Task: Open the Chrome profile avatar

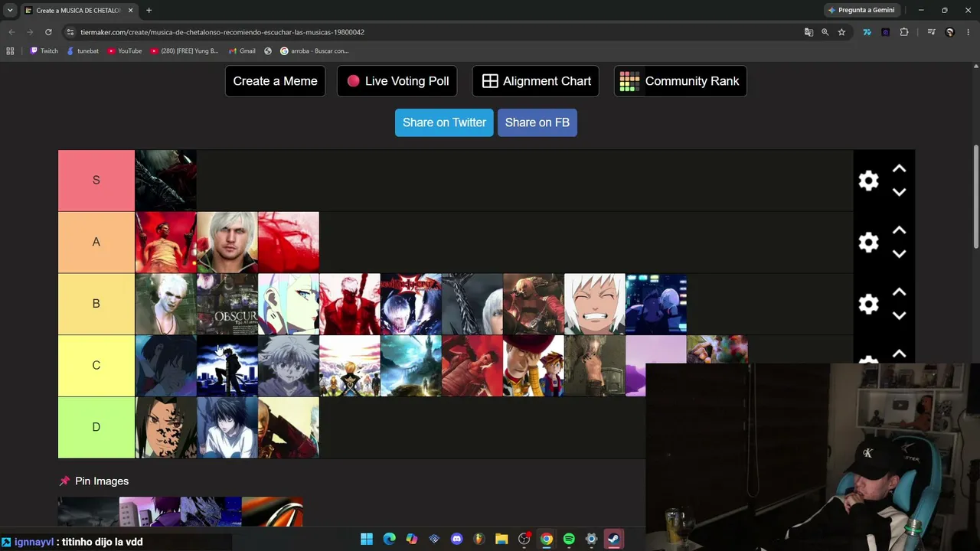Action: pos(950,32)
